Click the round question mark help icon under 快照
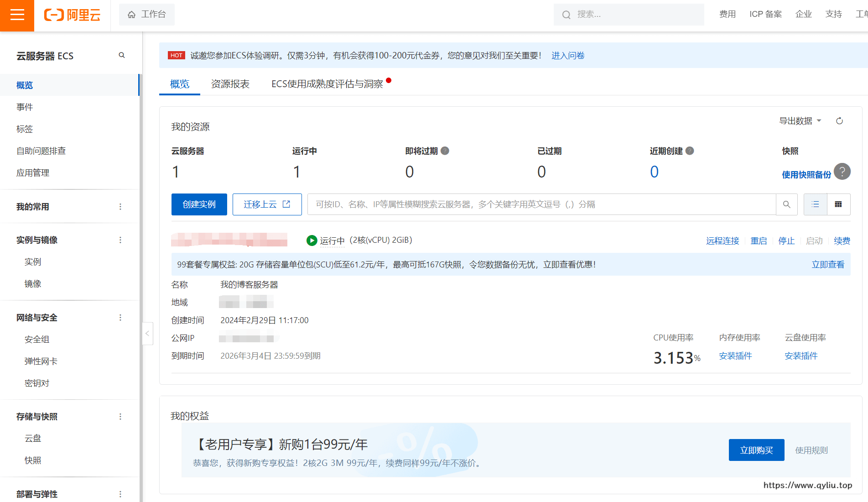 [842, 172]
